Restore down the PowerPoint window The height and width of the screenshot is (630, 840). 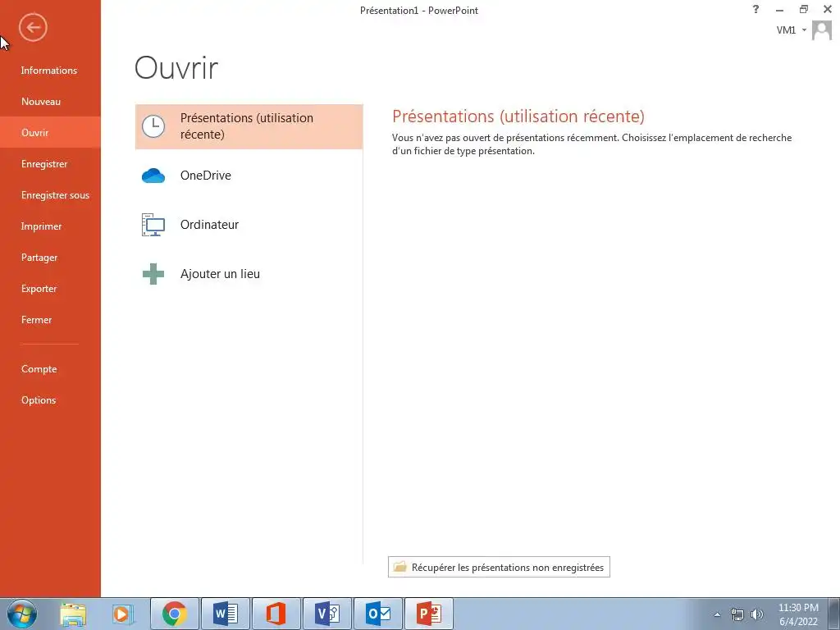coord(804,9)
